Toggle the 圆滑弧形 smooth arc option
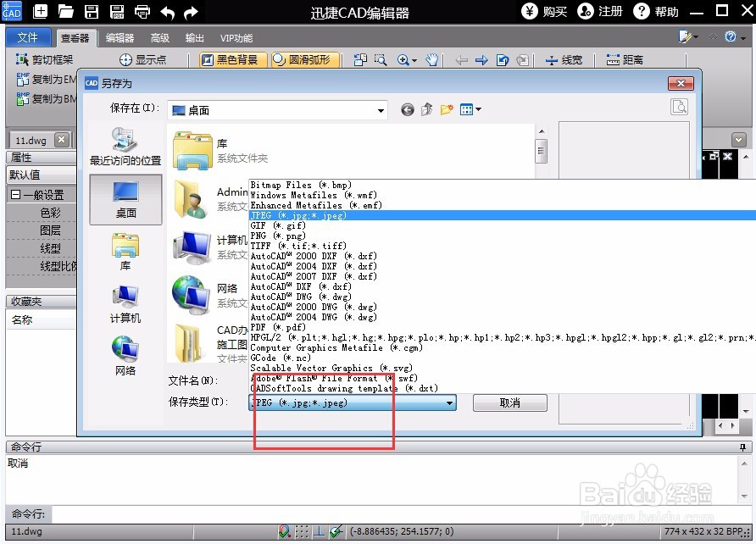The height and width of the screenshot is (544, 756). pyautogui.click(x=305, y=60)
